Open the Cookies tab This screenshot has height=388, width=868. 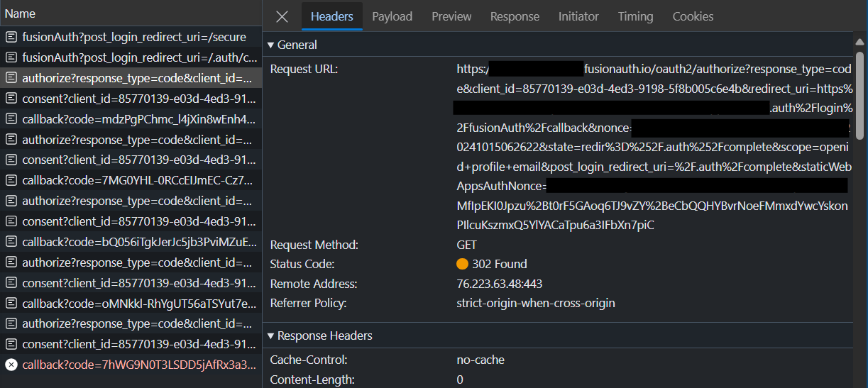pyautogui.click(x=693, y=16)
